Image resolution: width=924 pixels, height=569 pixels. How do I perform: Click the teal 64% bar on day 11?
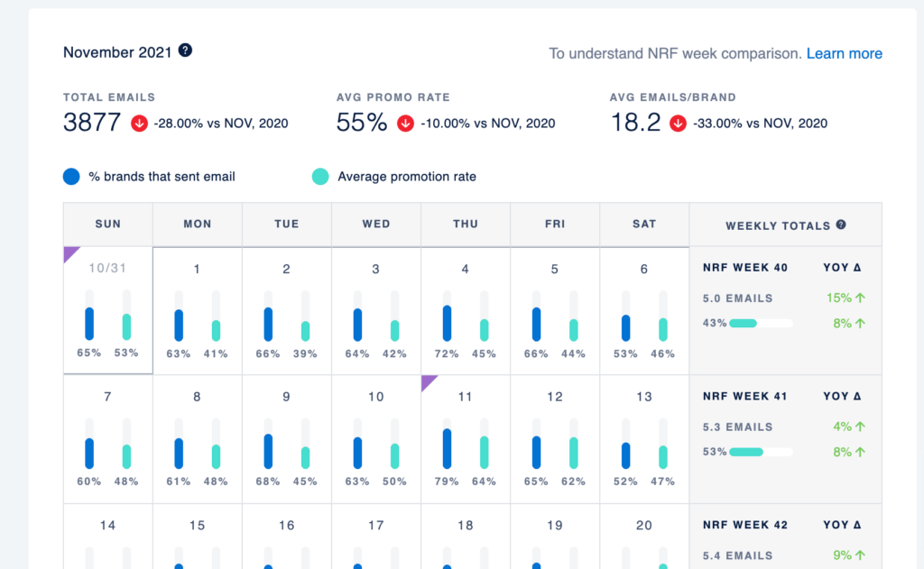pyautogui.click(x=484, y=453)
